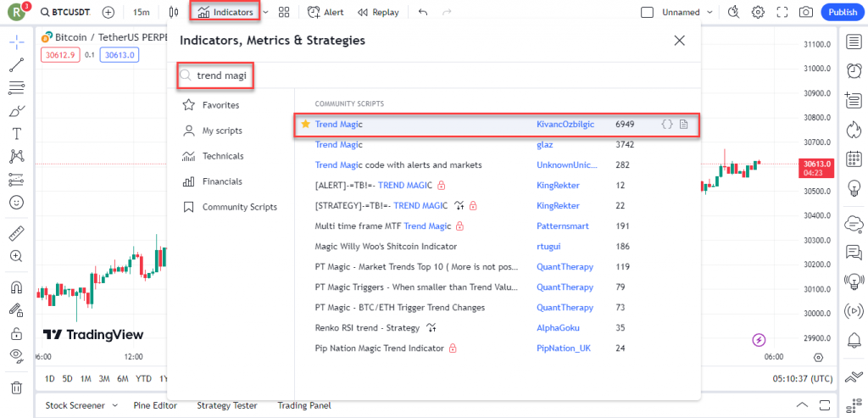The height and width of the screenshot is (418, 868).
Task: Select the trend line drawing tool
Action: [x=17, y=64]
